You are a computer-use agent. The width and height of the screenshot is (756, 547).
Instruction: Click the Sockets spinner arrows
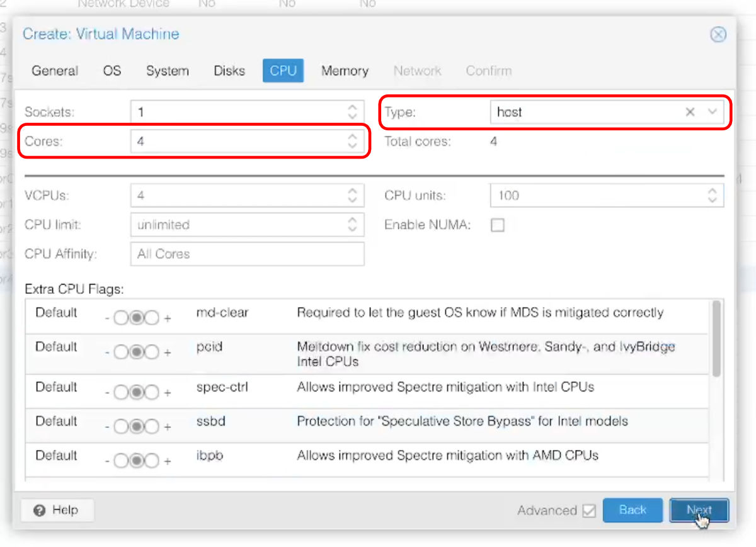(352, 112)
